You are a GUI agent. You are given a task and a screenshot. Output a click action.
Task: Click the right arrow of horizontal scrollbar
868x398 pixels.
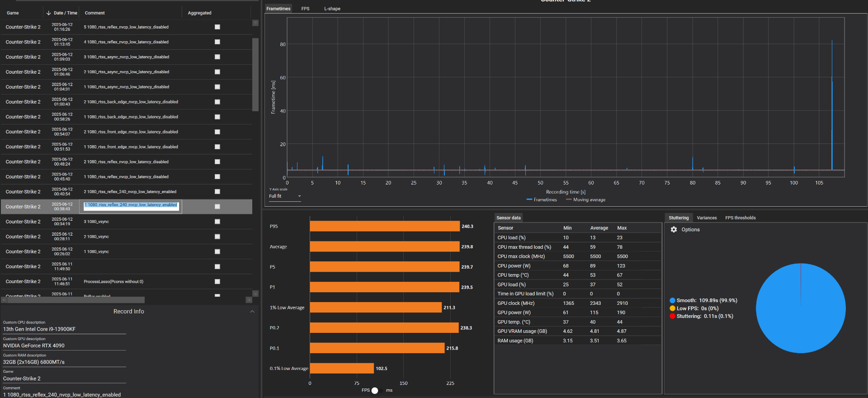[249, 300]
